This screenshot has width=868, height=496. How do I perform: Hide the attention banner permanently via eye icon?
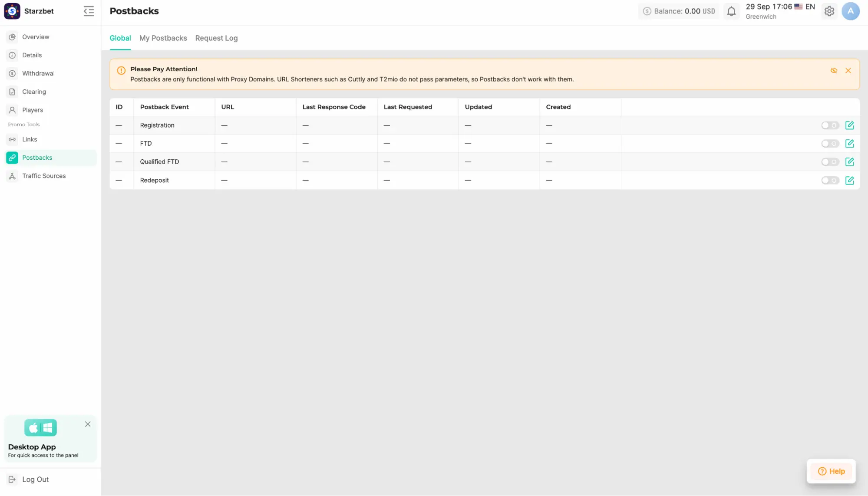[x=834, y=71]
